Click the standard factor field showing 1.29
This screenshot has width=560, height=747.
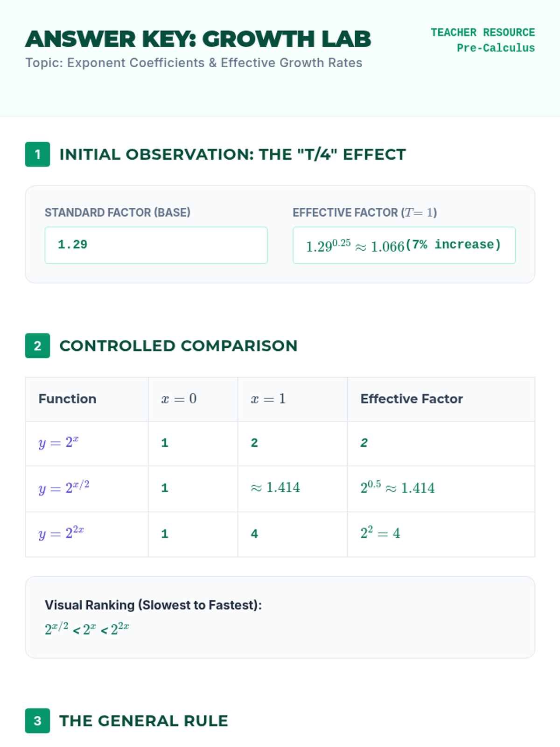[156, 245]
